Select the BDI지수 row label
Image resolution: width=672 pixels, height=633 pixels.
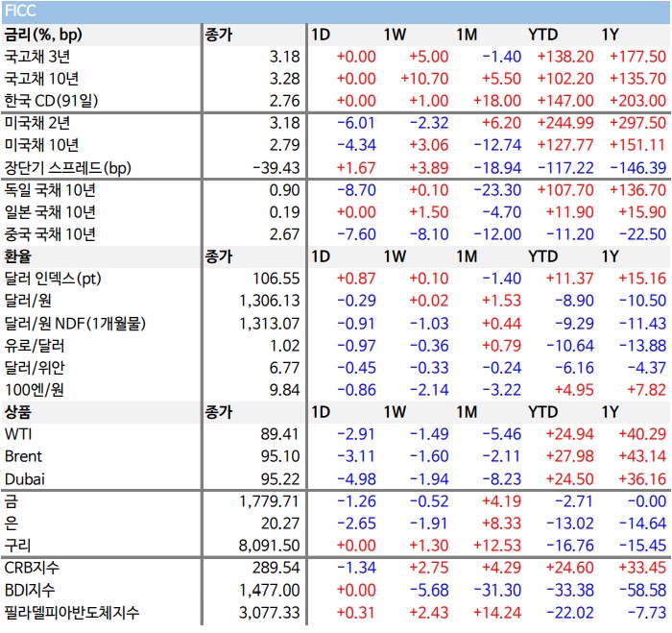[30, 590]
